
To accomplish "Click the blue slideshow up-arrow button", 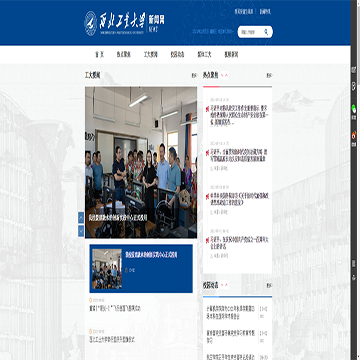I will pyautogui.click(x=81, y=218).
